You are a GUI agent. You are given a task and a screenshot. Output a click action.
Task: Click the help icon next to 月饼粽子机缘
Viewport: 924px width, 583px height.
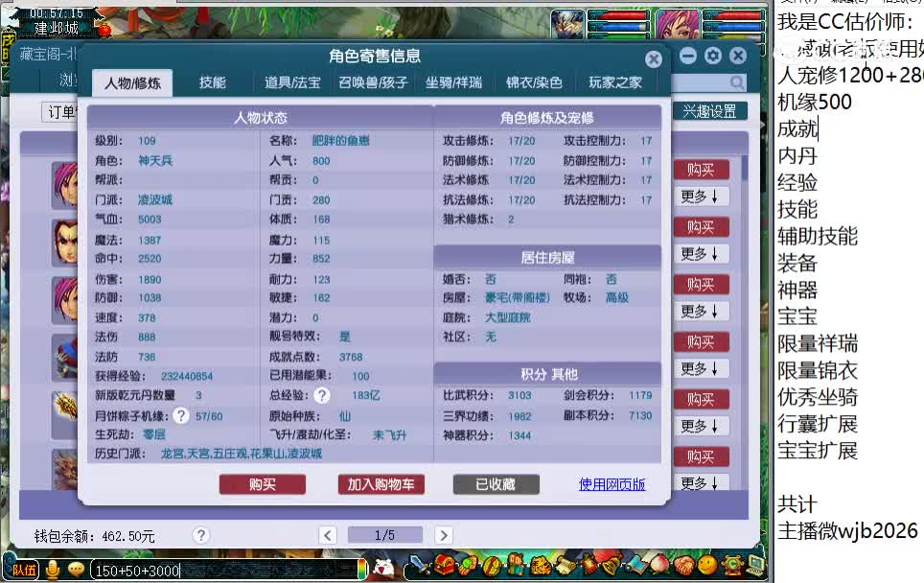click(181, 415)
